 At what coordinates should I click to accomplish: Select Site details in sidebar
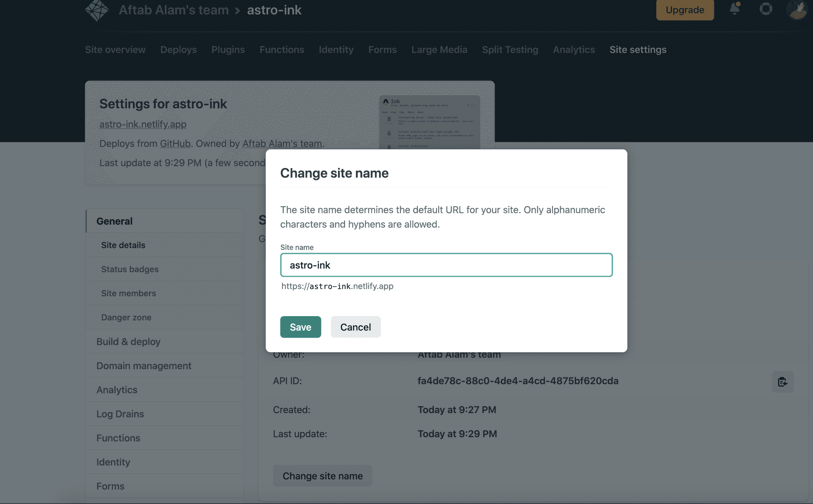tap(165, 245)
